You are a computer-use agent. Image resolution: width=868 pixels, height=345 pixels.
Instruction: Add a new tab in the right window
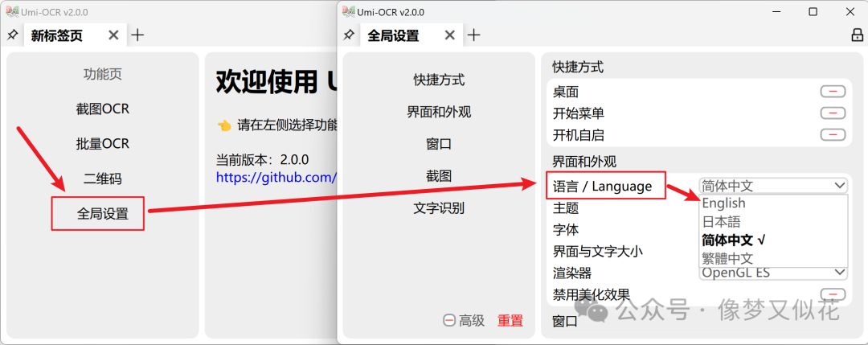click(x=474, y=35)
